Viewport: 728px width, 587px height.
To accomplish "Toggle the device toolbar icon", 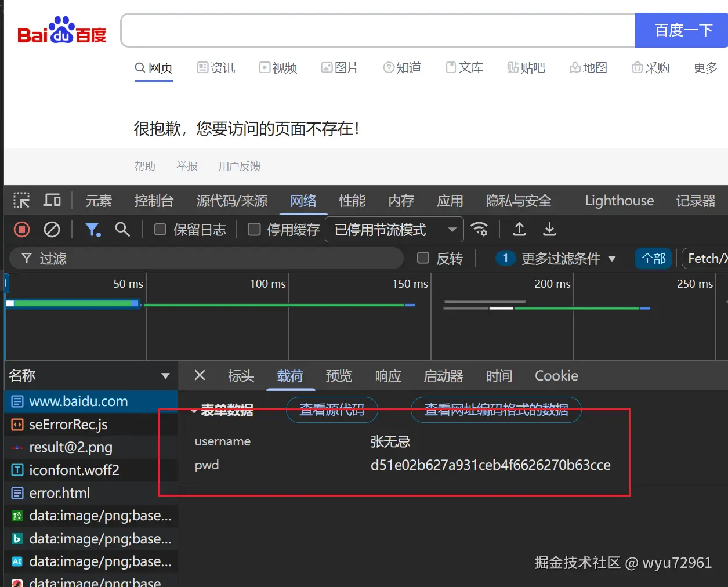I will point(52,201).
